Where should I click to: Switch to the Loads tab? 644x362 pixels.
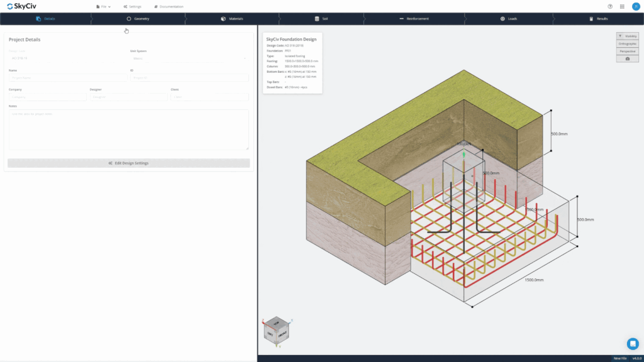point(508,19)
